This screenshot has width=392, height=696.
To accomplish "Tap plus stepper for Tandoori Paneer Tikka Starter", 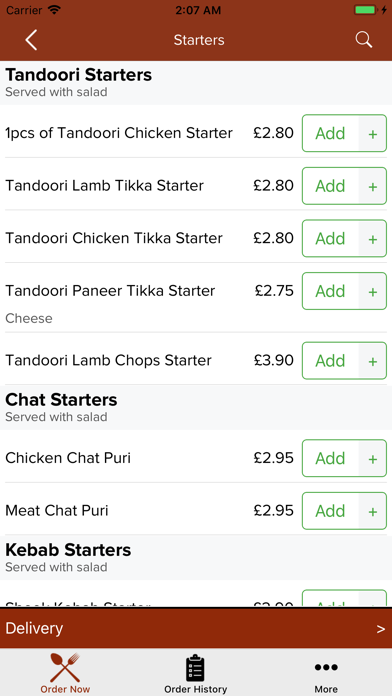I will [x=373, y=291].
